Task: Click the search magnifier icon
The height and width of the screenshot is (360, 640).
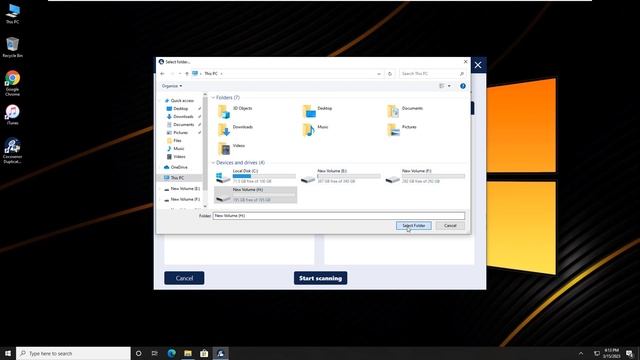Action: (462, 74)
